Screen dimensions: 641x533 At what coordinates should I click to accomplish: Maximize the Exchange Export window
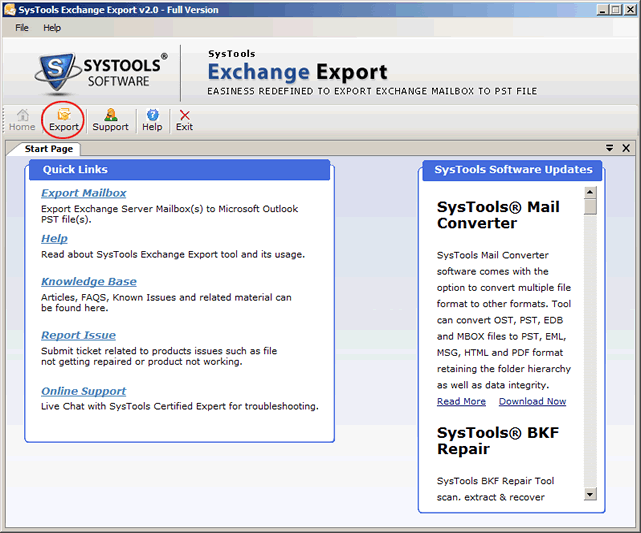pyautogui.click(x=615, y=10)
